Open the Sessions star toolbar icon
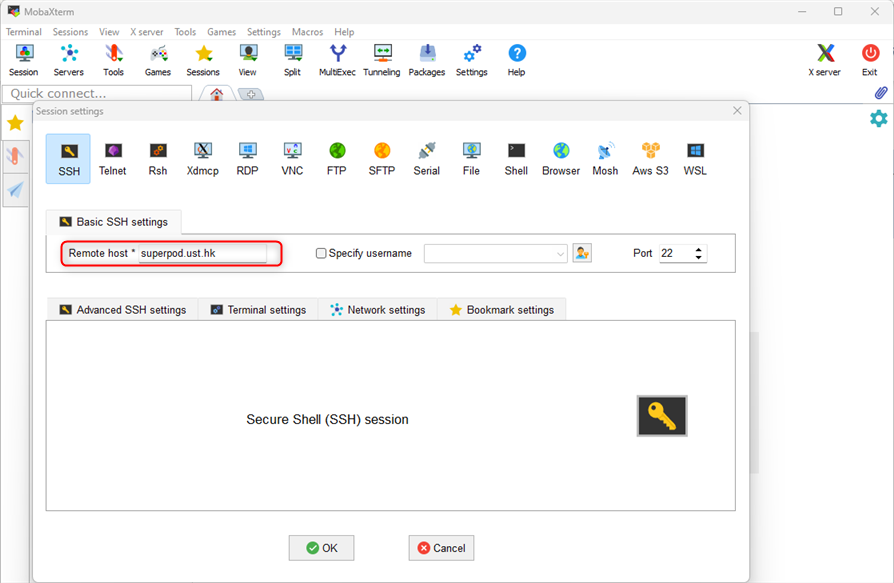The width and height of the screenshot is (894, 583). (x=203, y=60)
